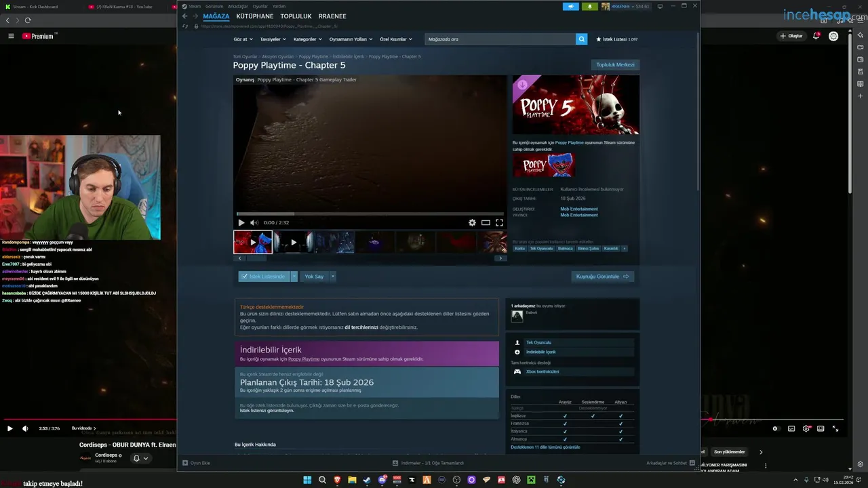The image size is (868, 488).
Task: Open trailer settings gear icon
Action: (x=472, y=222)
